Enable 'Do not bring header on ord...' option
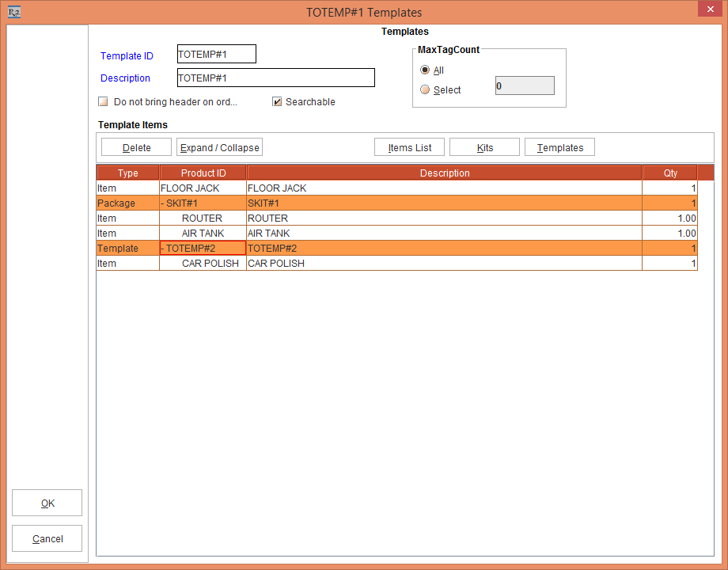Viewport: 728px width, 570px height. click(102, 101)
